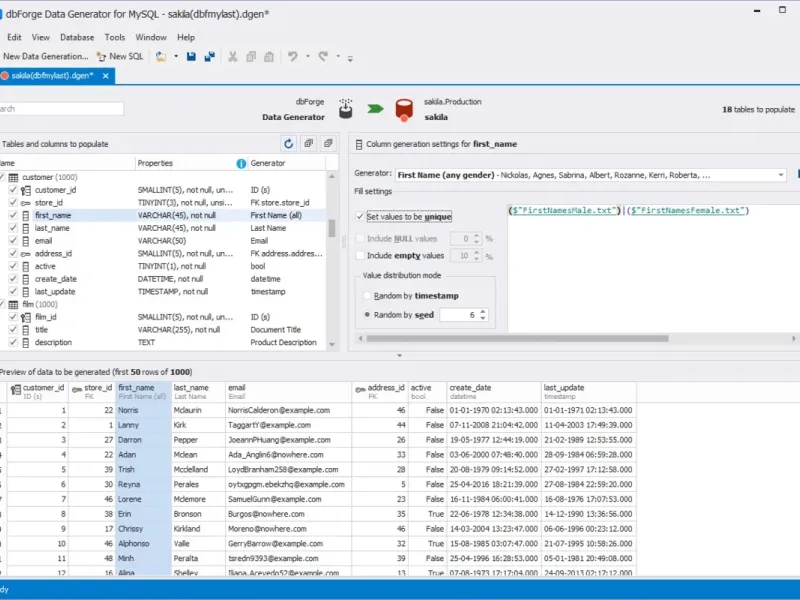Increase the seed value with the spinner

pos(484,310)
